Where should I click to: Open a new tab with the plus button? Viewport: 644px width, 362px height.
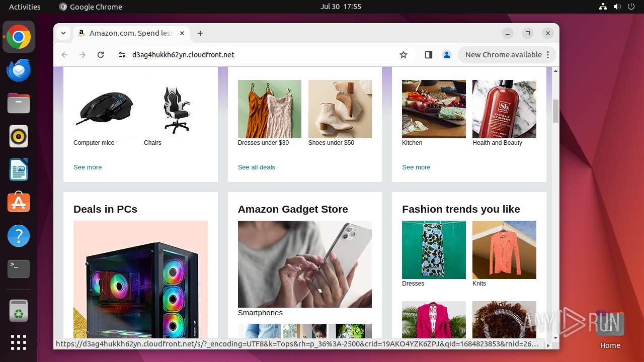(x=200, y=33)
